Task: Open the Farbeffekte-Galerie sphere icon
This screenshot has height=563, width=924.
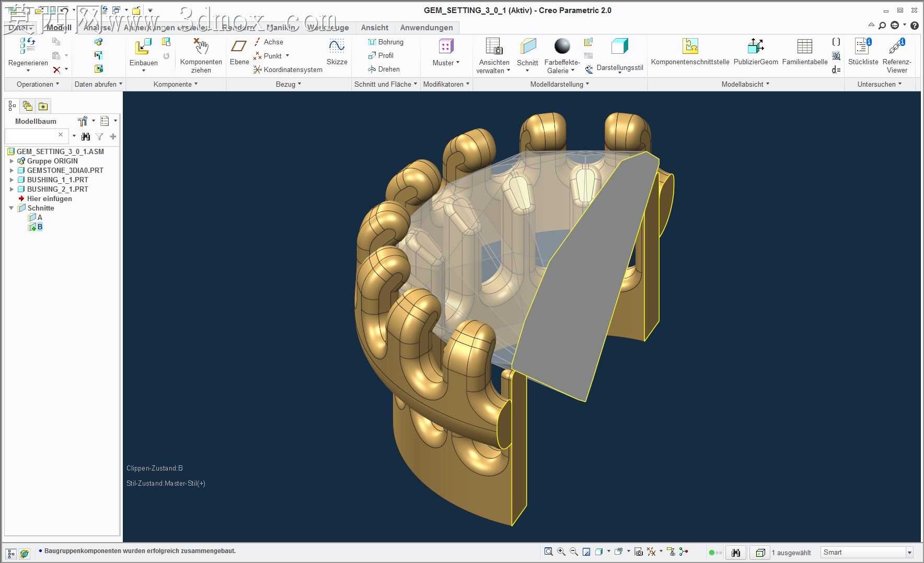Action: pos(562,46)
